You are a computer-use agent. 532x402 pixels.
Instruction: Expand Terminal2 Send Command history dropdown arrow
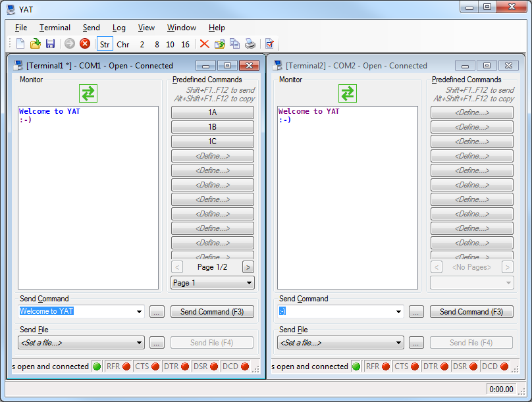[x=398, y=311]
